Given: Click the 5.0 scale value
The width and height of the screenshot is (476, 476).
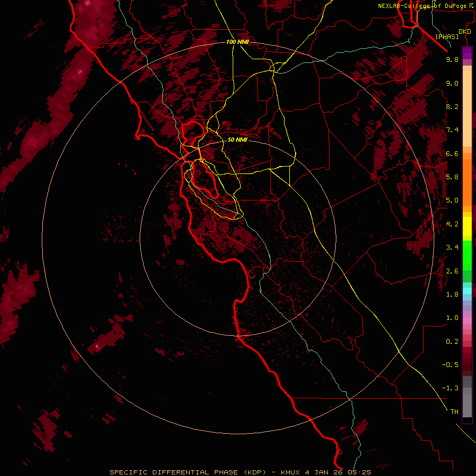Looking at the screenshot, I should tap(452, 200).
